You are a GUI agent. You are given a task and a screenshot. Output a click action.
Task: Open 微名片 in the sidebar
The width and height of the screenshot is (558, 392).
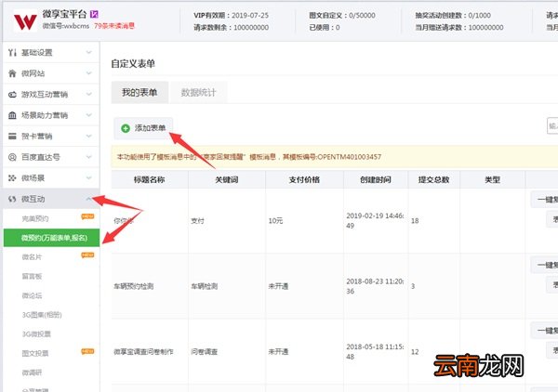click(x=32, y=257)
